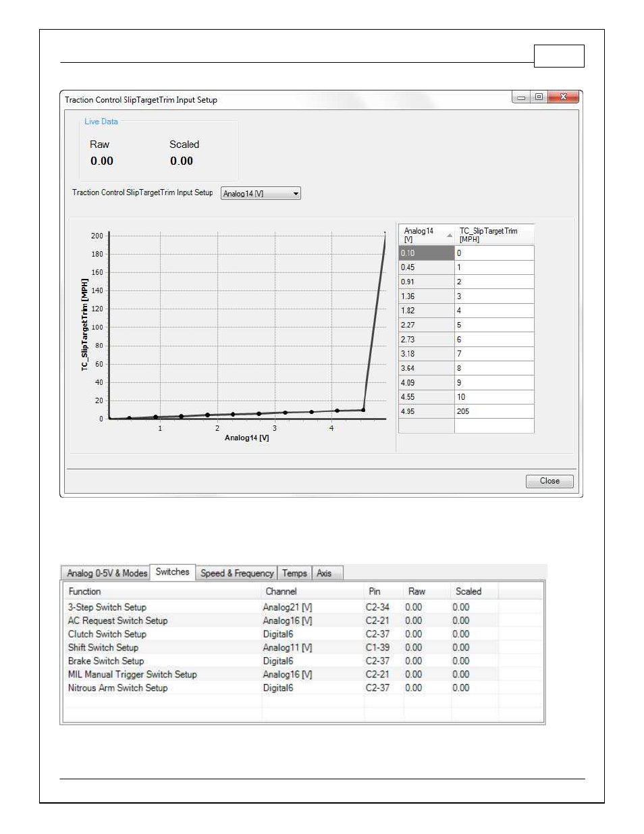The width and height of the screenshot is (644, 834).
Task: Minimize the Traction Control setup window
Action: tap(521, 97)
